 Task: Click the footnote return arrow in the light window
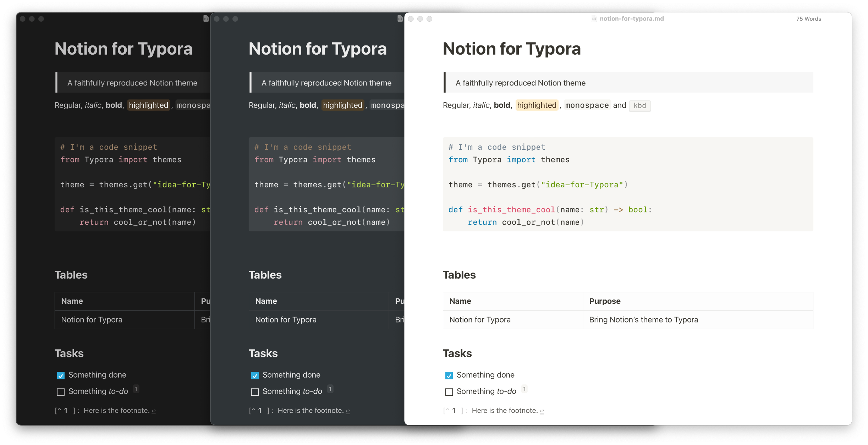tap(542, 411)
